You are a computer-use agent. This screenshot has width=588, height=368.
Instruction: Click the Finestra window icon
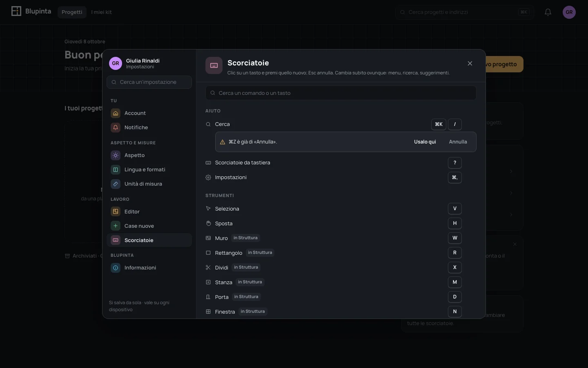(208, 312)
